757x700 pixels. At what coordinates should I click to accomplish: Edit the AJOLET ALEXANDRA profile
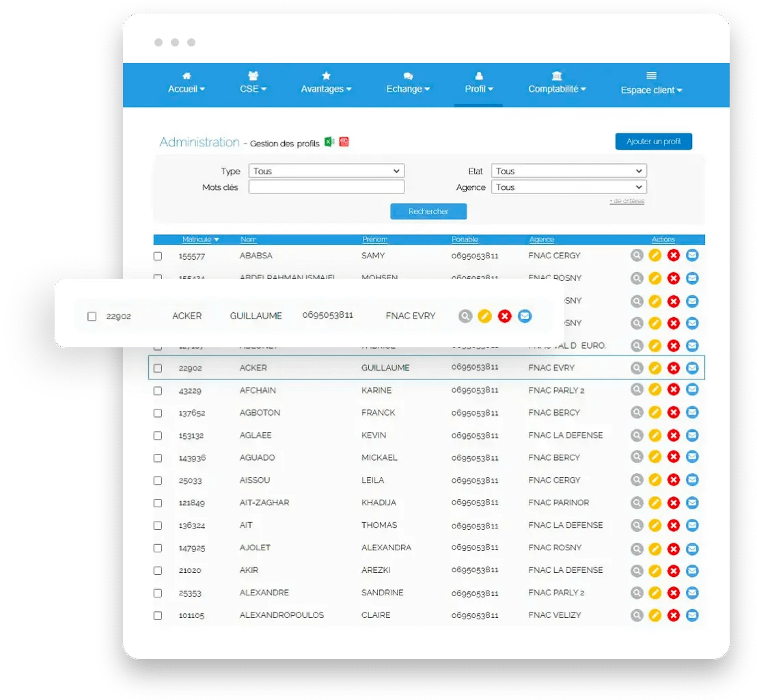655,549
